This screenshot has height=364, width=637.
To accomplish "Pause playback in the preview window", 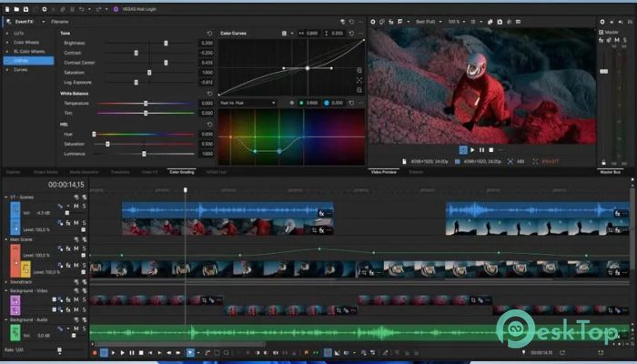I will pos(481,150).
